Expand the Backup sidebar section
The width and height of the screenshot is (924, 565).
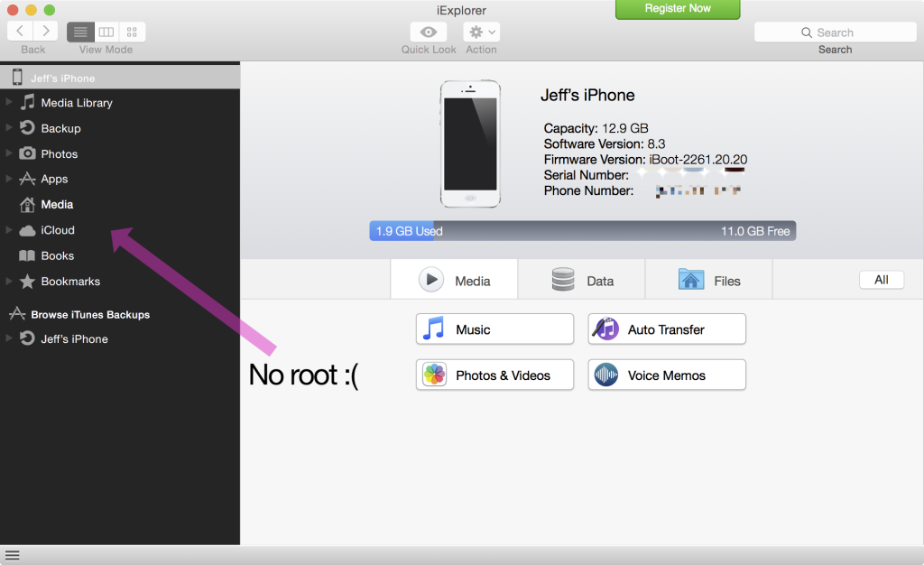(10, 128)
